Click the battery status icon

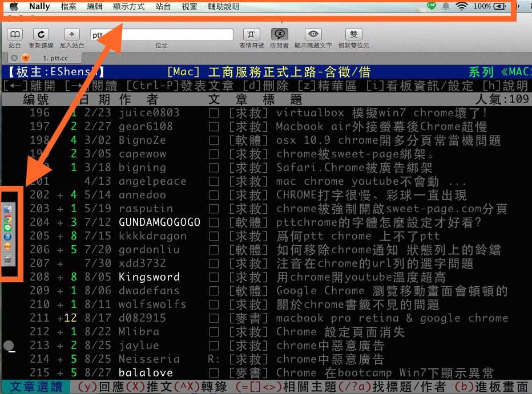[500, 6]
